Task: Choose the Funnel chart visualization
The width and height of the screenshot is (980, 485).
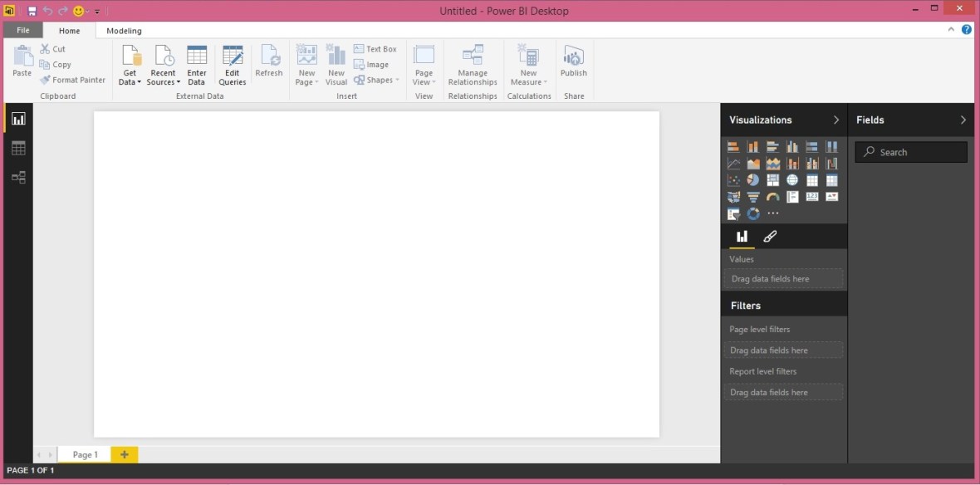Action: (x=752, y=196)
